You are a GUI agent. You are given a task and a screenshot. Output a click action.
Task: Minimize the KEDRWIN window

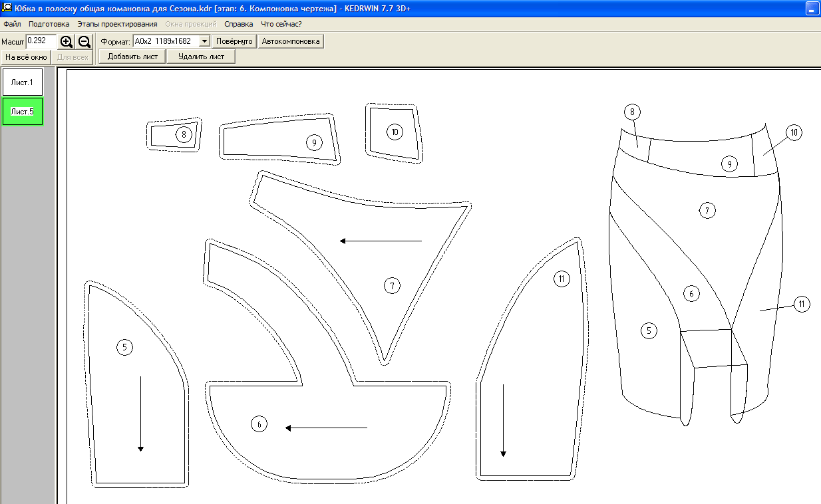pos(812,9)
